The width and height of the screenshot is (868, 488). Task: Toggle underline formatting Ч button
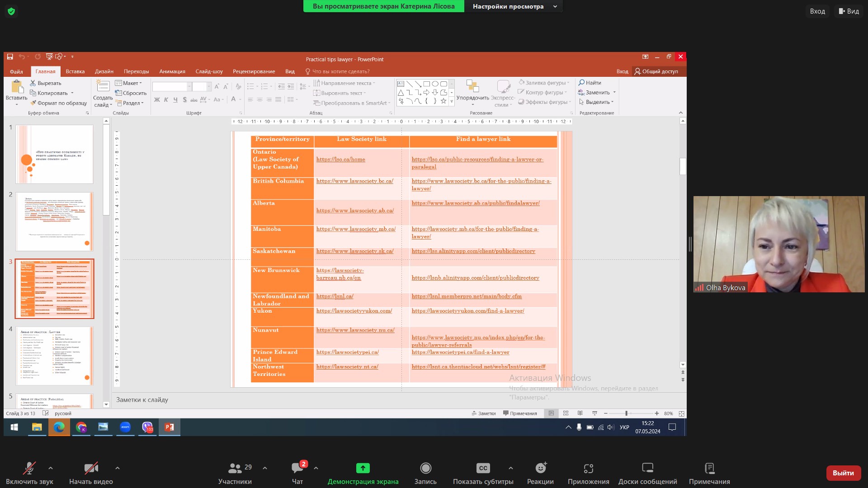(x=175, y=99)
